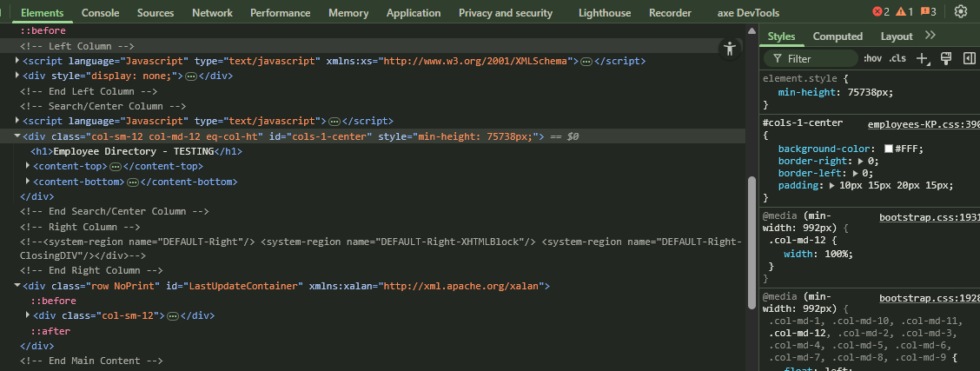Expand ellipsis inside second script node
This screenshot has height=371, width=980.
(334, 121)
